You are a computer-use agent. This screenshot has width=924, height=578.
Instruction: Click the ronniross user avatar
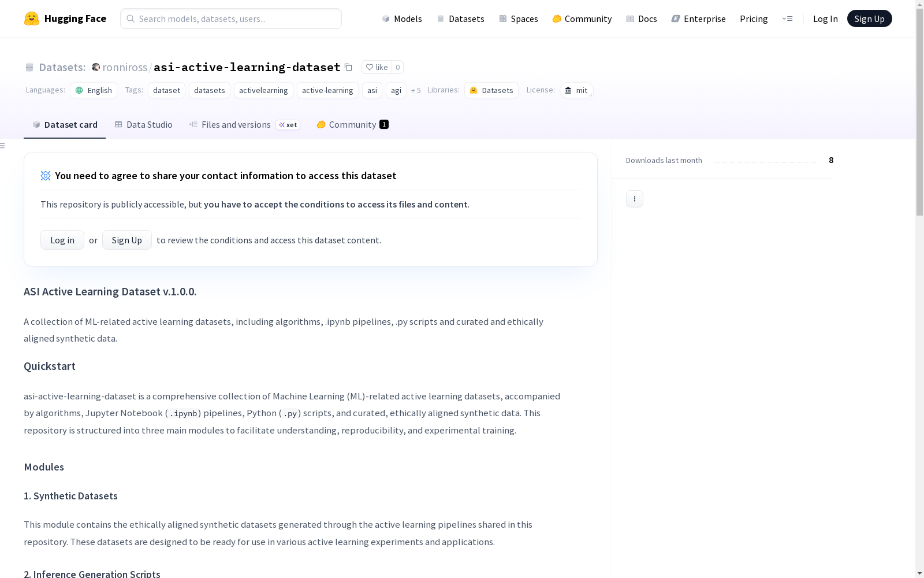pos(96,67)
